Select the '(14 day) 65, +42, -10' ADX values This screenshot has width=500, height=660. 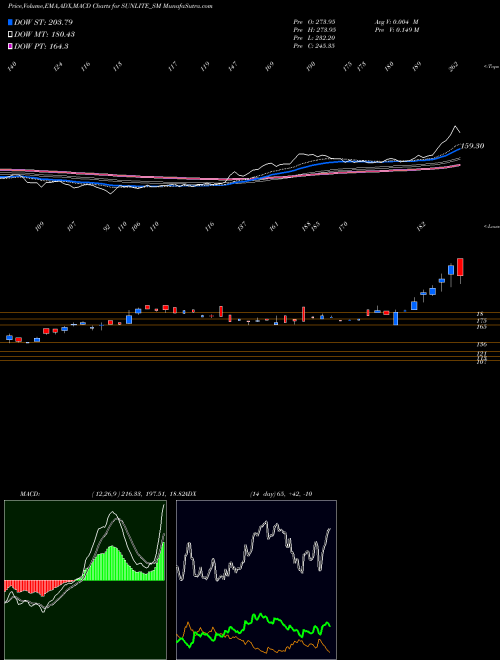pyautogui.click(x=281, y=494)
